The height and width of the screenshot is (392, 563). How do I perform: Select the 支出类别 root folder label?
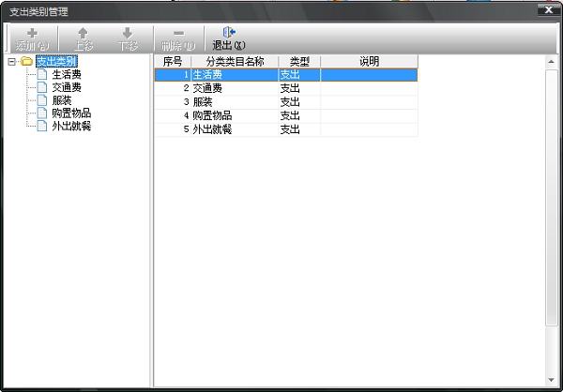pyautogui.click(x=56, y=62)
